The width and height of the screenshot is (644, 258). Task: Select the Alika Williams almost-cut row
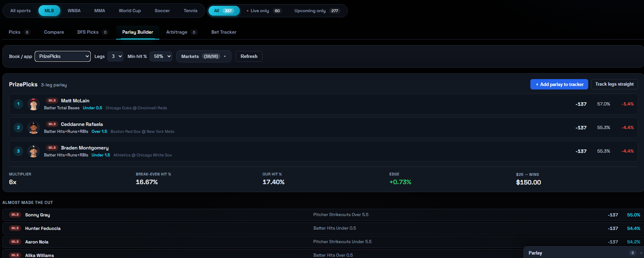click(x=323, y=254)
